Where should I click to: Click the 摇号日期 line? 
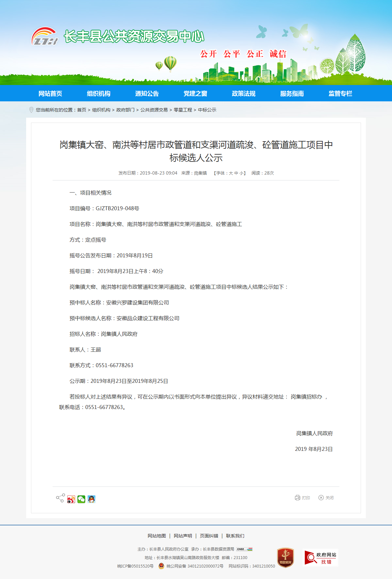[116, 271]
